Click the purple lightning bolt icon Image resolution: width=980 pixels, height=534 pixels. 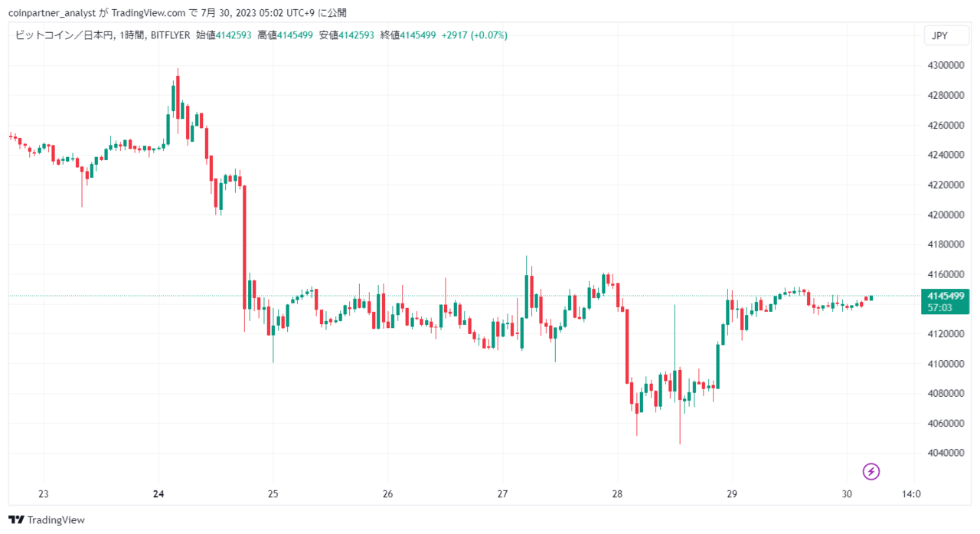coord(871,471)
